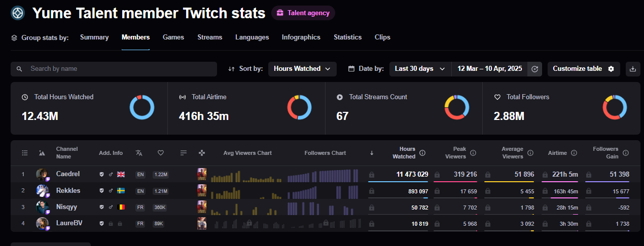Click Rekkles' avatar thumbnail
644x246 pixels.
click(42, 191)
